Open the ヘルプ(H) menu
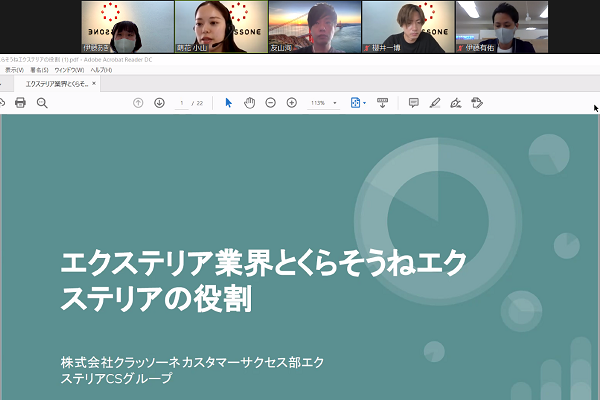Image resolution: width=600 pixels, height=400 pixels. click(x=101, y=70)
